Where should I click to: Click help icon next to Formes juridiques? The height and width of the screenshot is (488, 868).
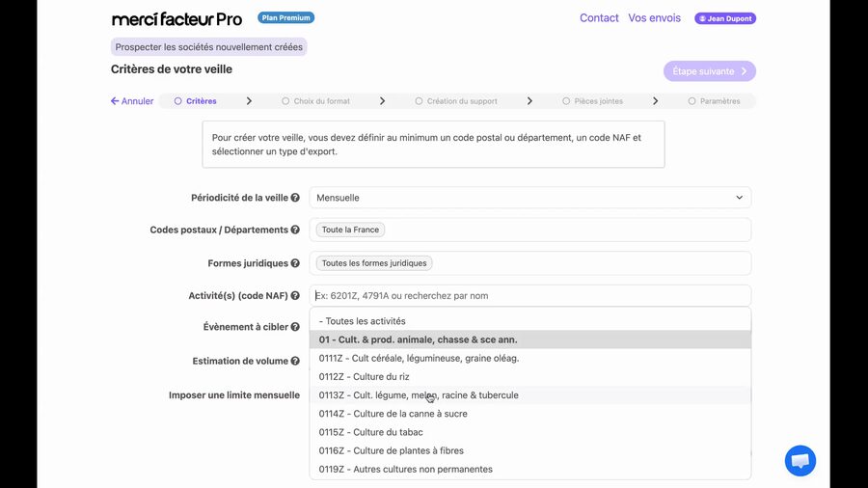pos(295,263)
